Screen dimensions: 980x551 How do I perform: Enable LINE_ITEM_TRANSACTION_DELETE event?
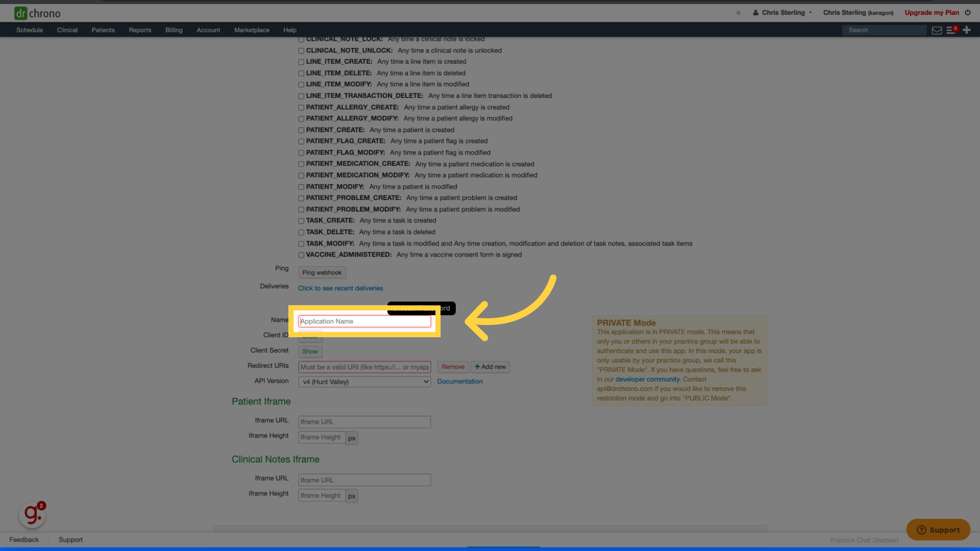301,96
